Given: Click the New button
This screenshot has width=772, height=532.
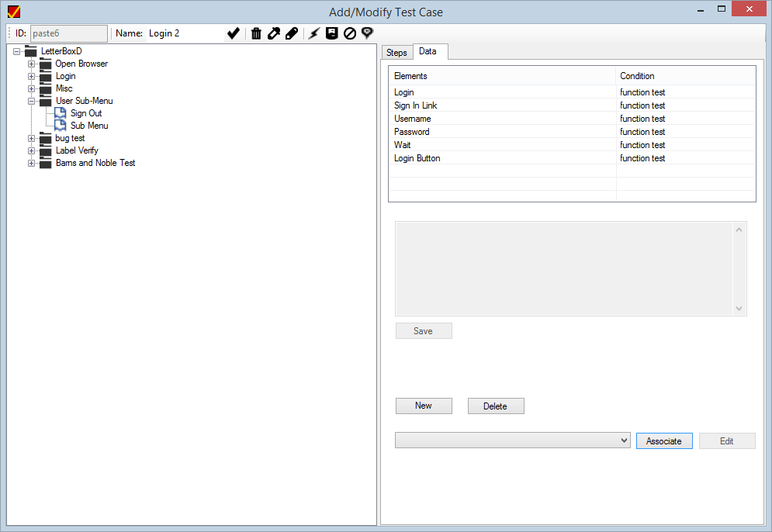Looking at the screenshot, I should 424,406.
